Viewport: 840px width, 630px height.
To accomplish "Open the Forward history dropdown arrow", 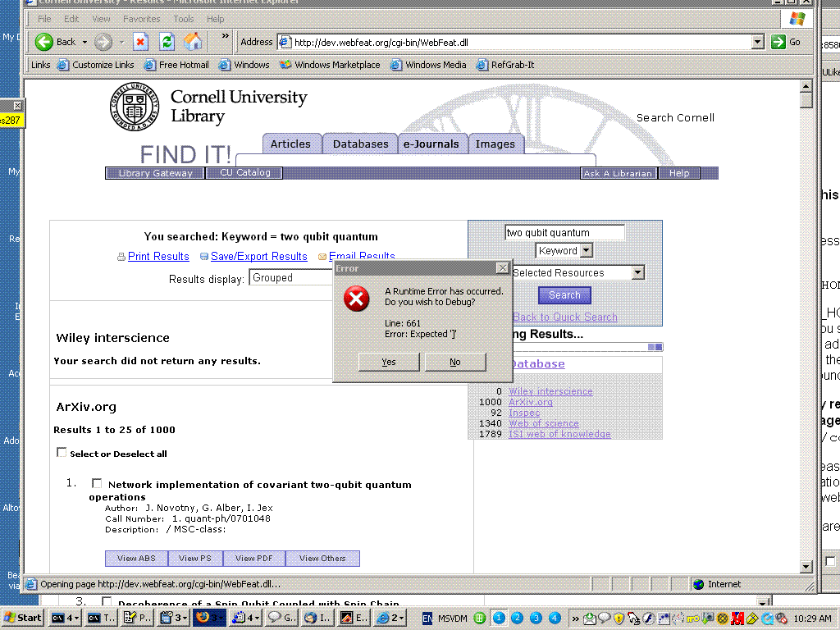I will (x=121, y=42).
